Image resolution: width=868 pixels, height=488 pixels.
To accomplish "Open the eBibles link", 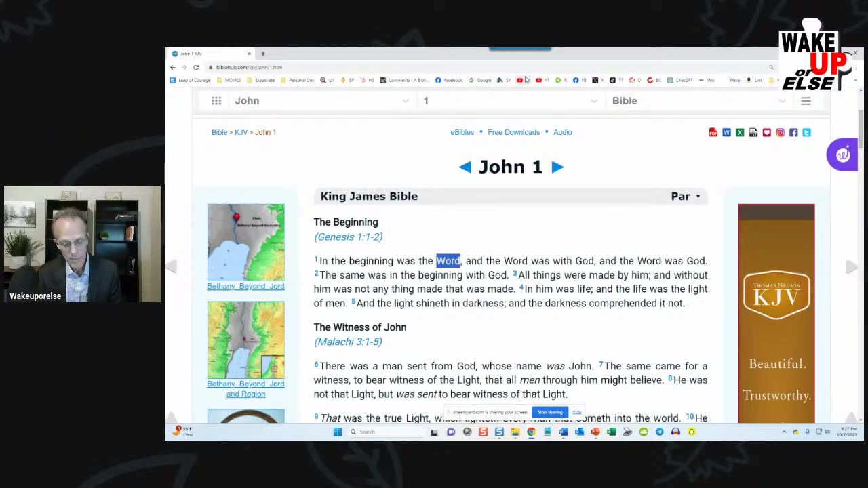I will pos(462,132).
